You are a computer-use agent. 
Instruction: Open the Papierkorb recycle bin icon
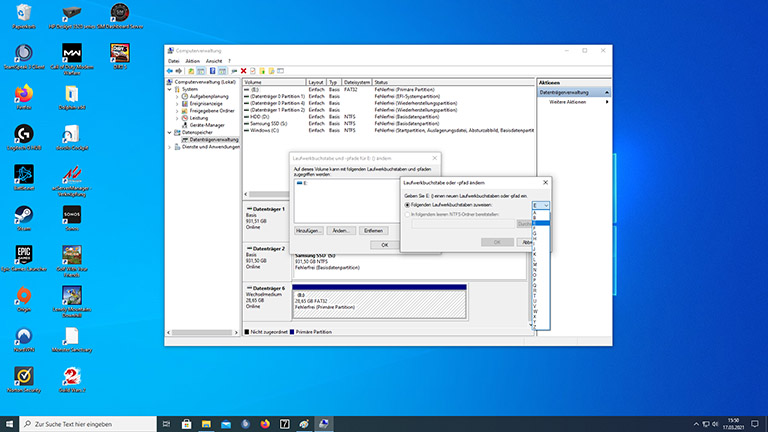(22, 13)
